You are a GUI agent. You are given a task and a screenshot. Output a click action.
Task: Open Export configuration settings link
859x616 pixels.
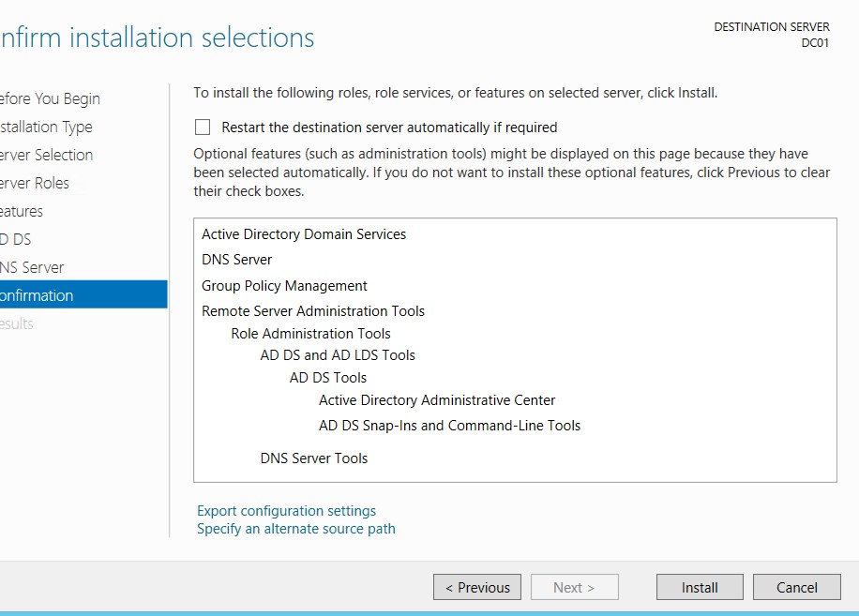287,510
